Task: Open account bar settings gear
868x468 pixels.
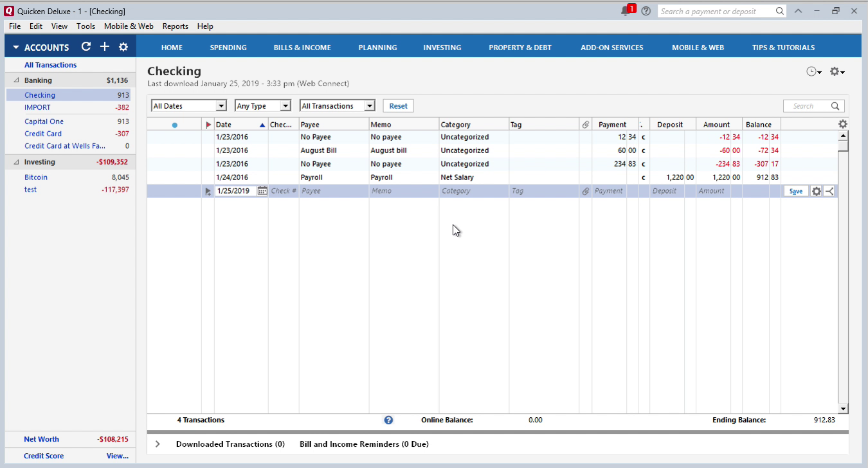Action: 123,47
